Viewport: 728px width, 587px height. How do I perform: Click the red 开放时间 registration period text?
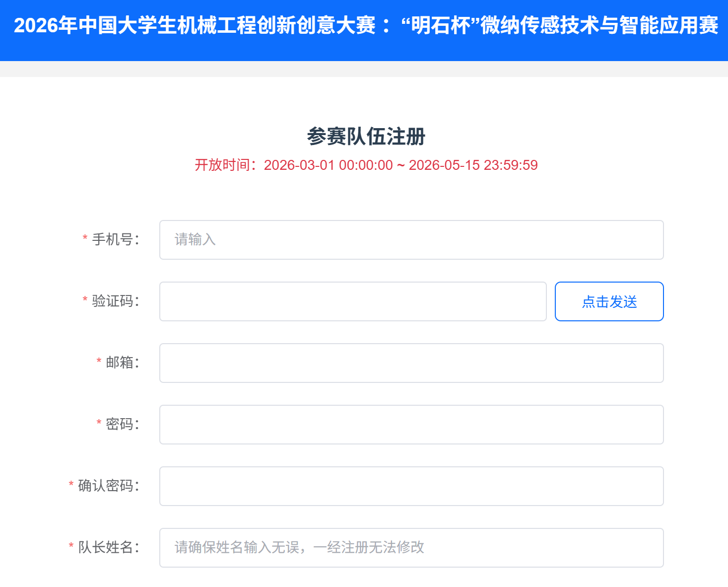pos(366,165)
